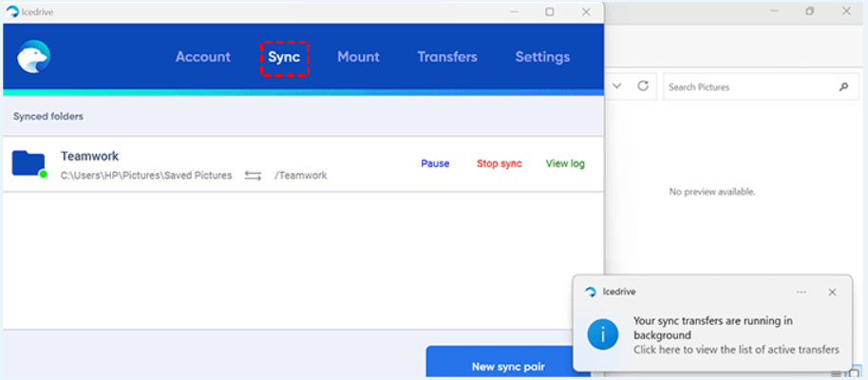Click the Icedrive title bar logo
This screenshot has height=380, width=868.
coord(12,11)
